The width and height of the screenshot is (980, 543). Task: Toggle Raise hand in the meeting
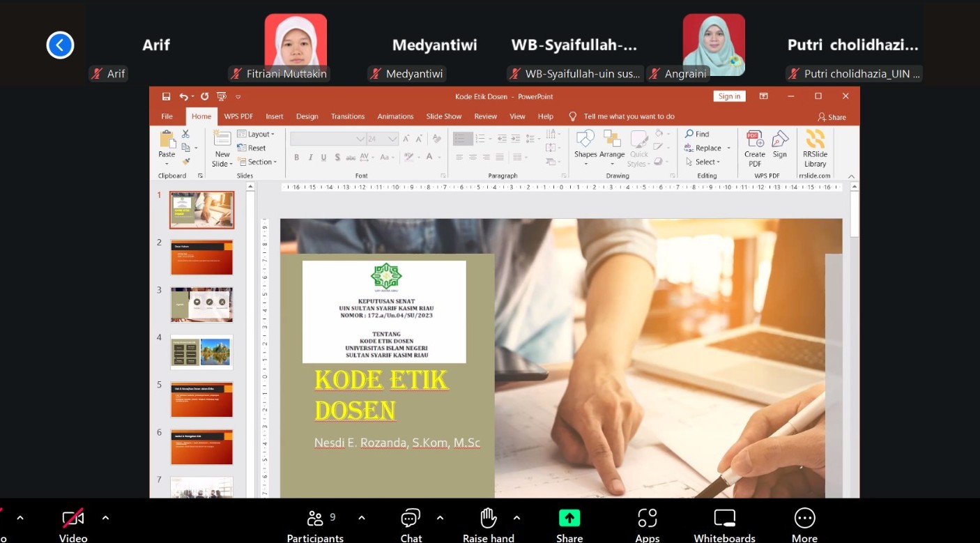pos(488,519)
